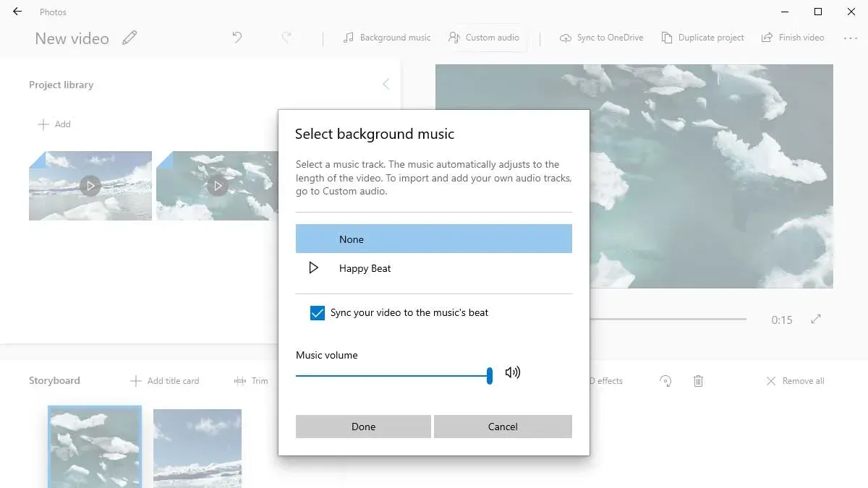Mute music with the speaker icon
The width and height of the screenshot is (868, 488).
click(513, 373)
